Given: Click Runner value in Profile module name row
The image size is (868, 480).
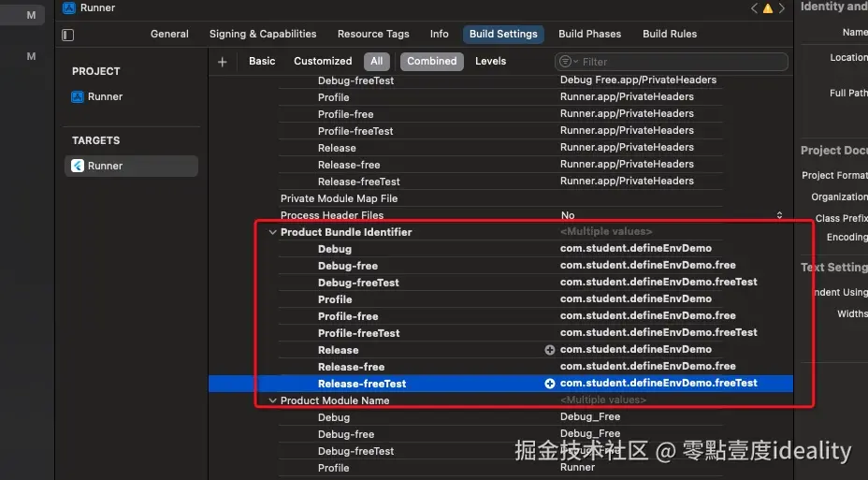Looking at the screenshot, I should click(577, 467).
